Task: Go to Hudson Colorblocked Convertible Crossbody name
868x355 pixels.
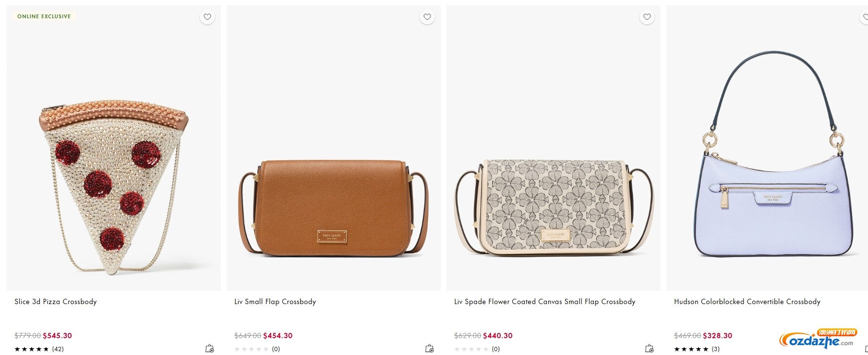Action: [x=747, y=302]
